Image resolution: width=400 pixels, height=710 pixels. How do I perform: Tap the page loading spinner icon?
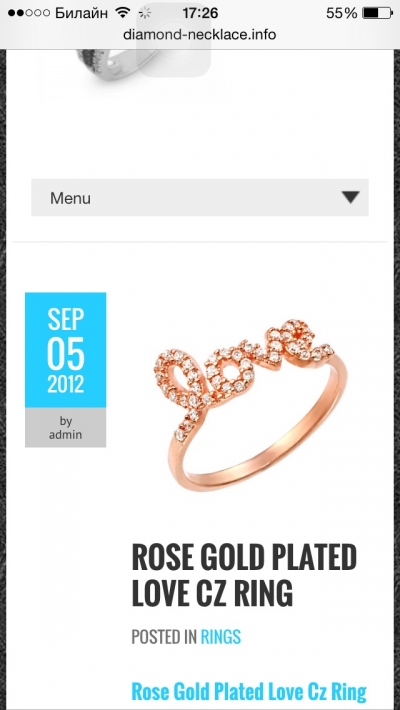click(x=144, y=13)
